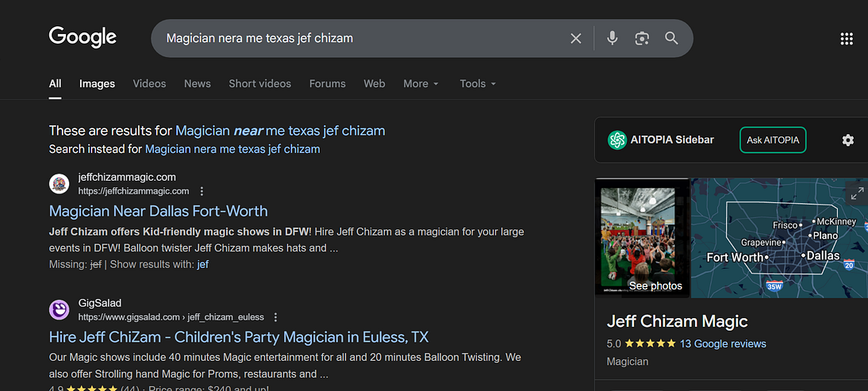Switch to the All tab
This screenshot has height=391, width=868.
(x=55, y=83)
